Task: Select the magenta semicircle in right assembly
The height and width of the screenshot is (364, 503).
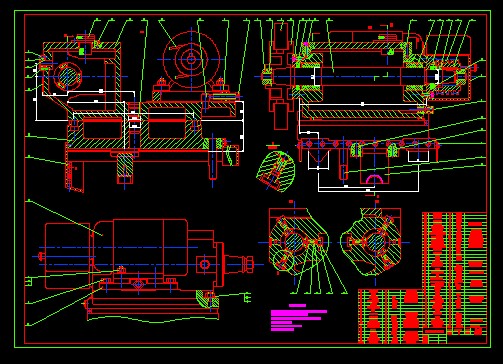Action: 375,179
